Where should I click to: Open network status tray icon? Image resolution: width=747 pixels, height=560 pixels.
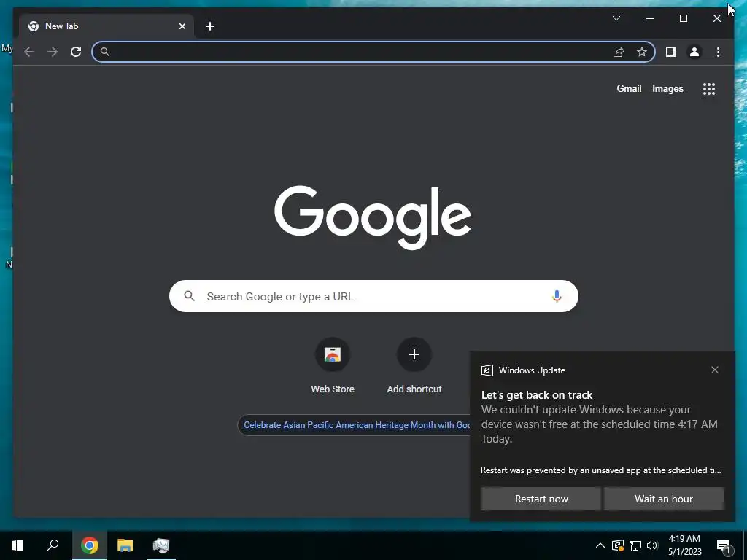coord(635,545)
